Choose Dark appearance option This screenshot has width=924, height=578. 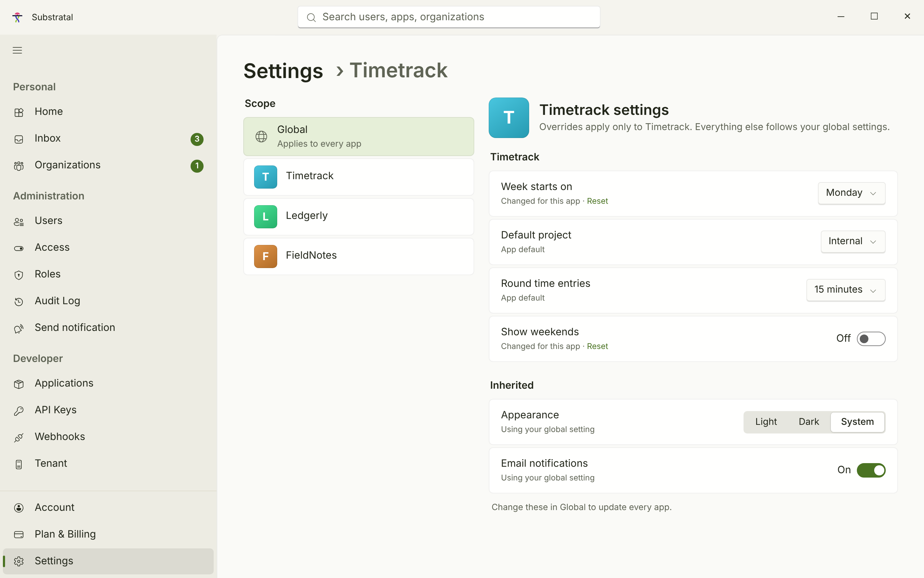click(809, 422)
